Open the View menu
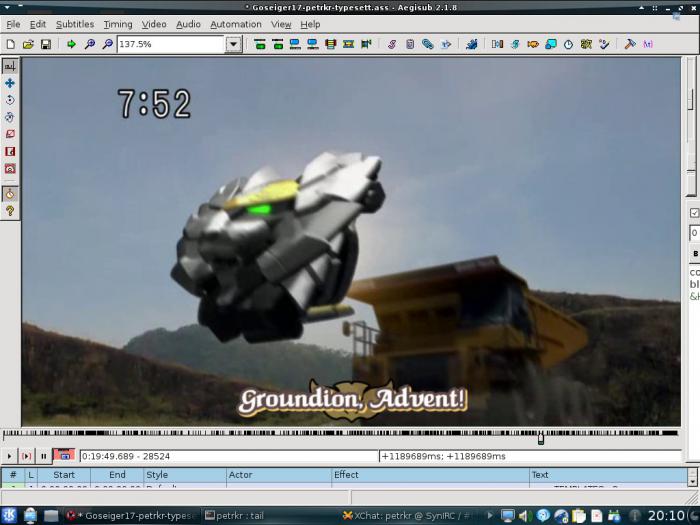The height and width of the screenshot is (525, 700). tap(281, 25)
